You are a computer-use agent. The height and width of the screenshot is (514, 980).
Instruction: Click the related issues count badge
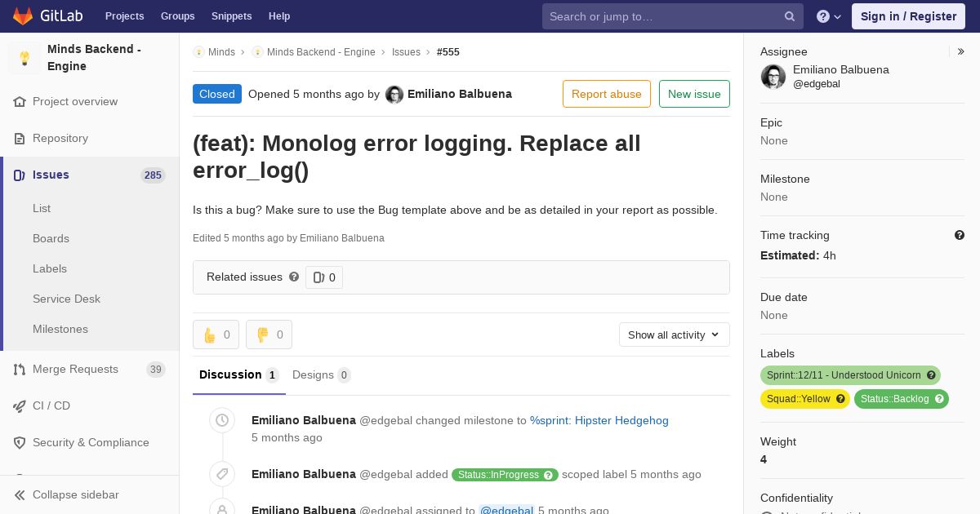click(x=324, y=277)
